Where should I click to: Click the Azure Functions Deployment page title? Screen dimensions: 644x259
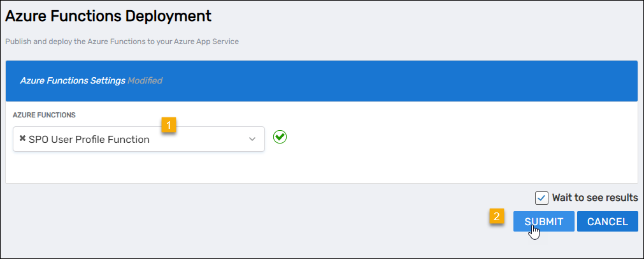pyautogui.click(x=108, y=14)
